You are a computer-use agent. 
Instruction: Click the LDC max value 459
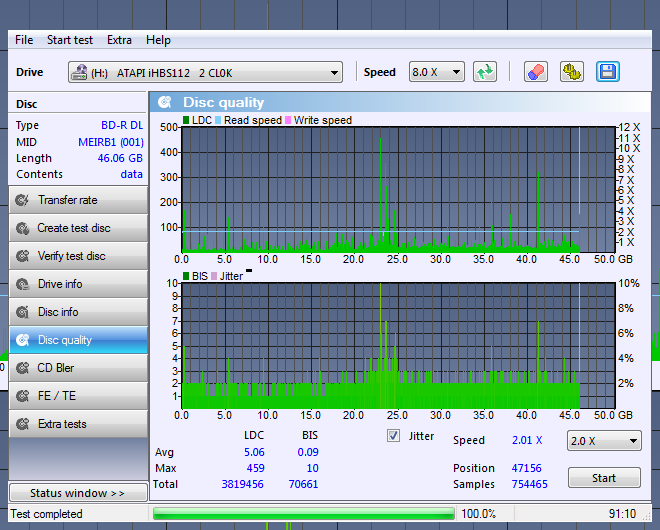pyautogui.click(x=255, y=468)
